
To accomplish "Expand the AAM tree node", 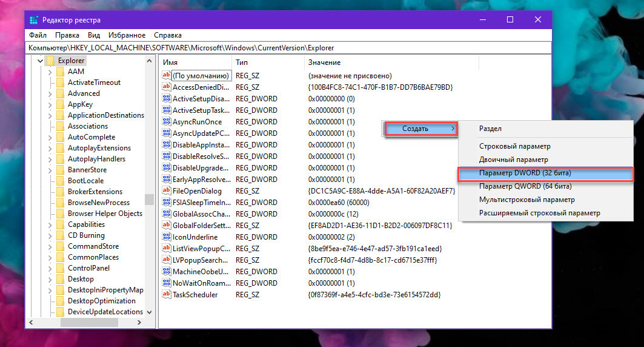I will point(50,72).
